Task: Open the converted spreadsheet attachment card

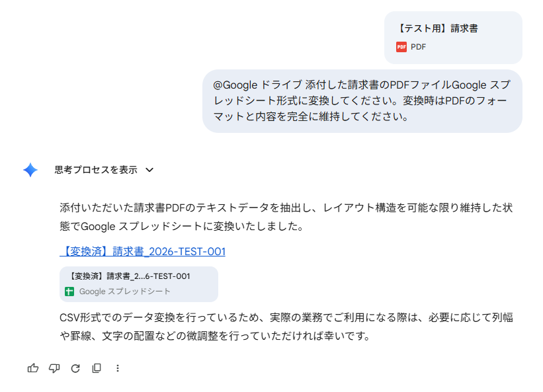Action: coord(139,284)
